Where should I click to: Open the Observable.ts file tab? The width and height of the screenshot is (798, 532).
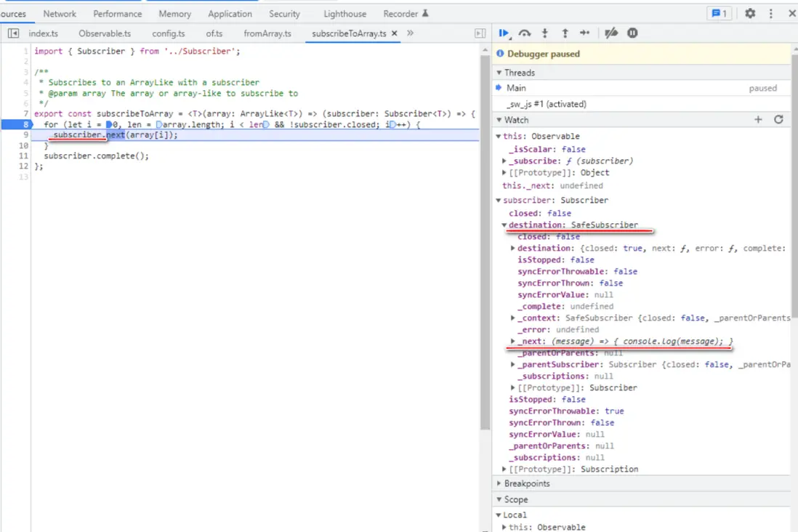(x=105, y=33)
